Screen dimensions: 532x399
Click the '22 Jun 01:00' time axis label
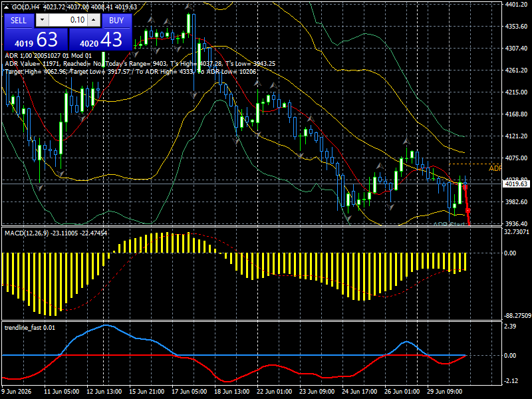click(275, 392)
